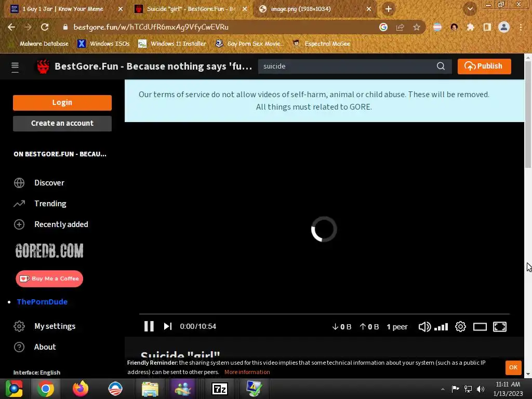The height and width of the screenshot is (399, 532).
Task: Pause the video player
Action: point(149,326)
